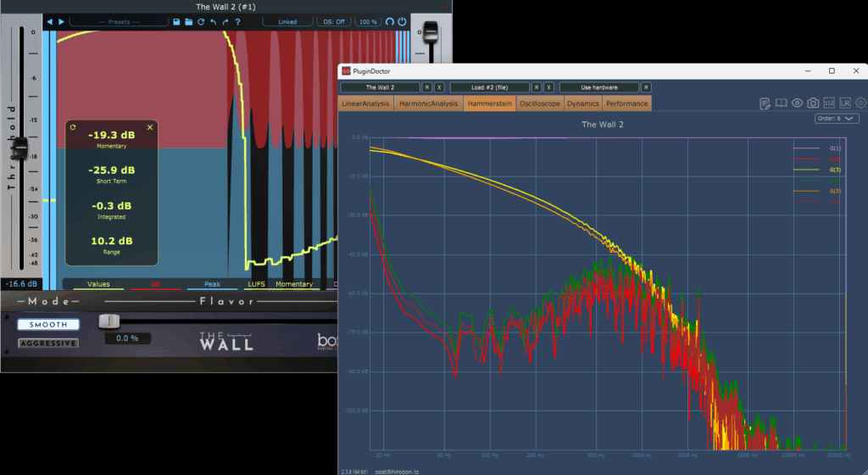Reset the loudness values panel

click(73, 126)
